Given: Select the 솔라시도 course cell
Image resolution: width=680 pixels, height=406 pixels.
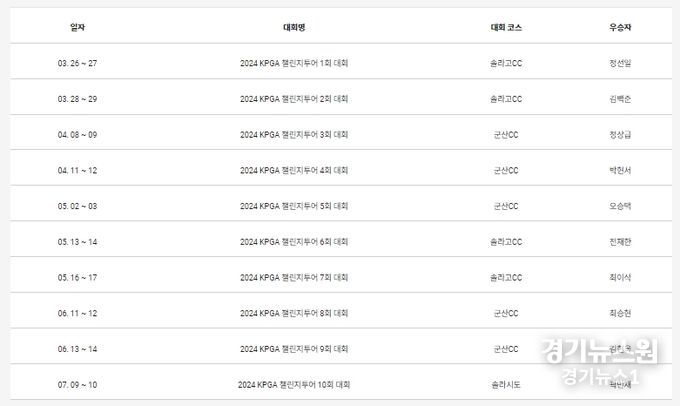Looking at the screenshot, I should [506, 384].
